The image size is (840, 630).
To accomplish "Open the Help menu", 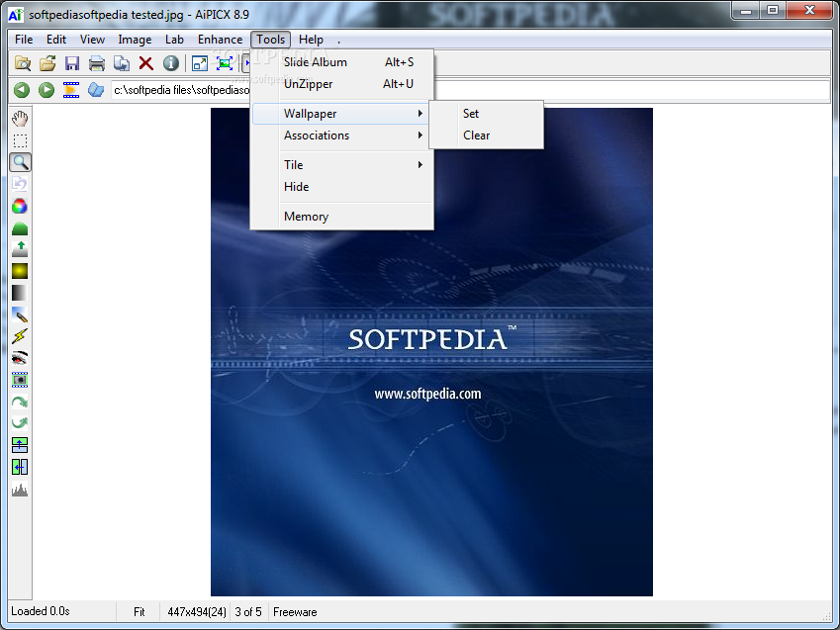I will (x=311, y=40).
